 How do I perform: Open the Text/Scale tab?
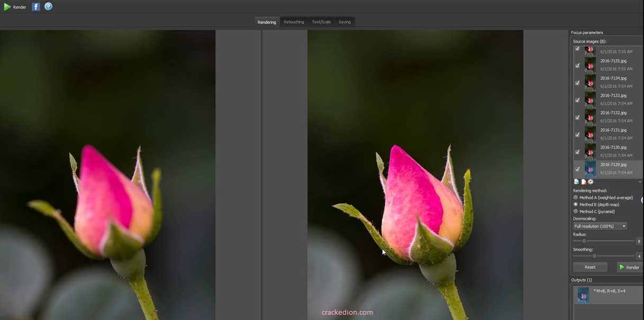pos(321,22)
